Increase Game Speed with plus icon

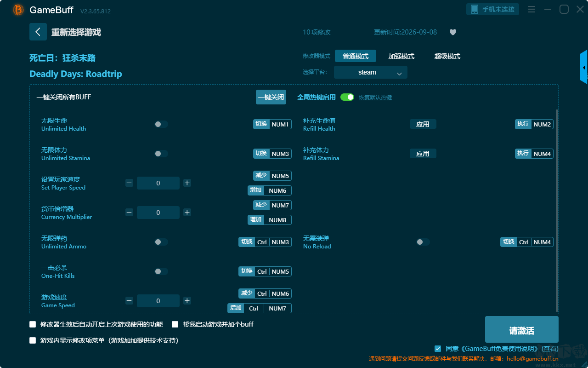pos(187,301)
